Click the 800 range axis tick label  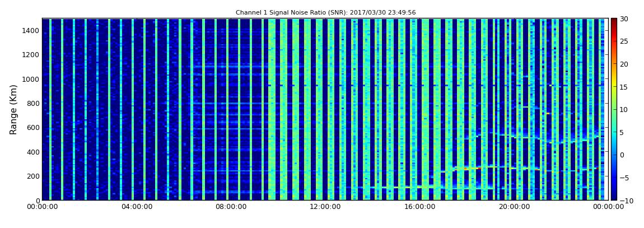coord(33,103)
